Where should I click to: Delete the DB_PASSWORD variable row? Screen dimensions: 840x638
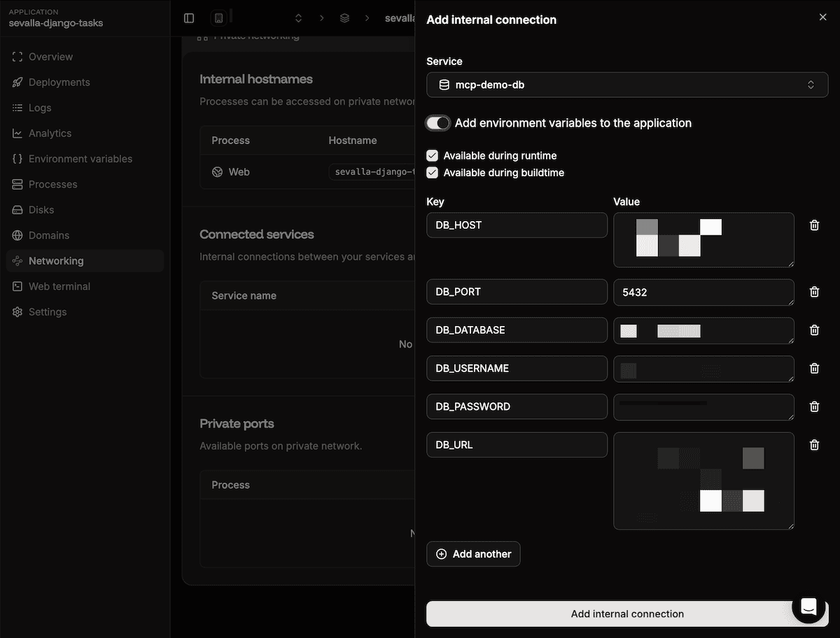click(814, 406)
